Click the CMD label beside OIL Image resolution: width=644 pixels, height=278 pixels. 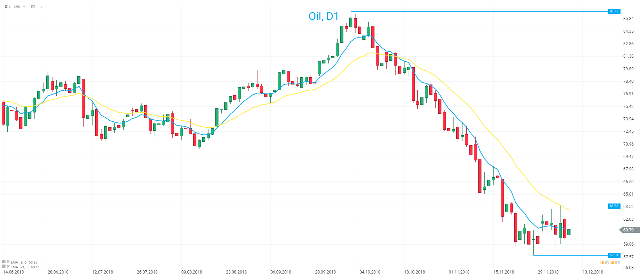pyautogui.click(x=17, y=7)
